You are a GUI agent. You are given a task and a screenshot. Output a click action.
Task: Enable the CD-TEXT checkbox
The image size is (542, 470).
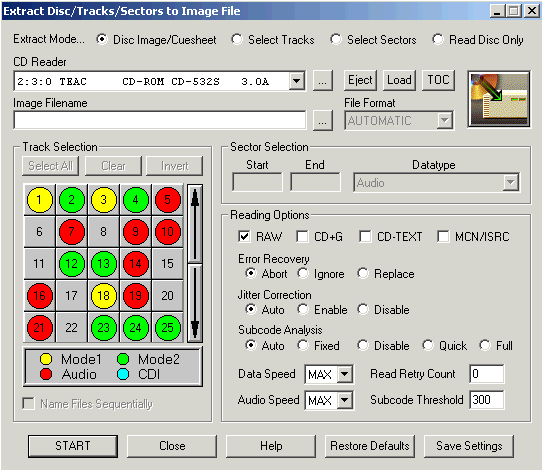click(365, 237)
